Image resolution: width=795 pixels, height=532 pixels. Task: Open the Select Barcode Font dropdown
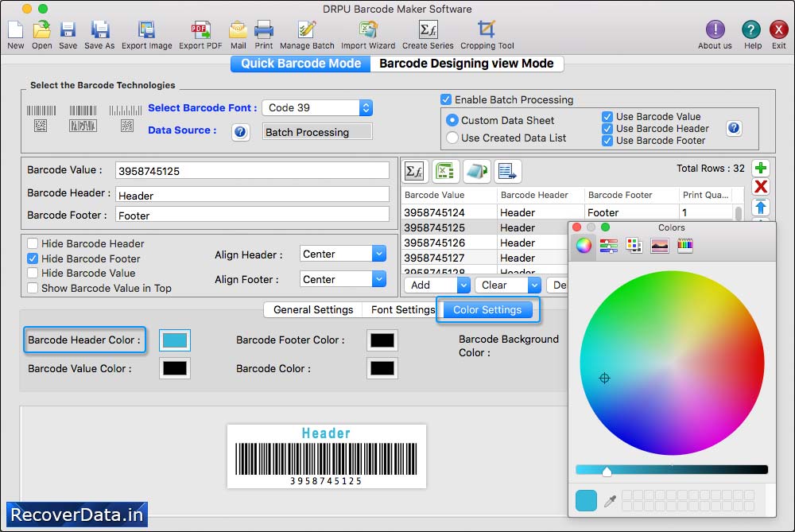pyautogui.click(x=317, y=107)
